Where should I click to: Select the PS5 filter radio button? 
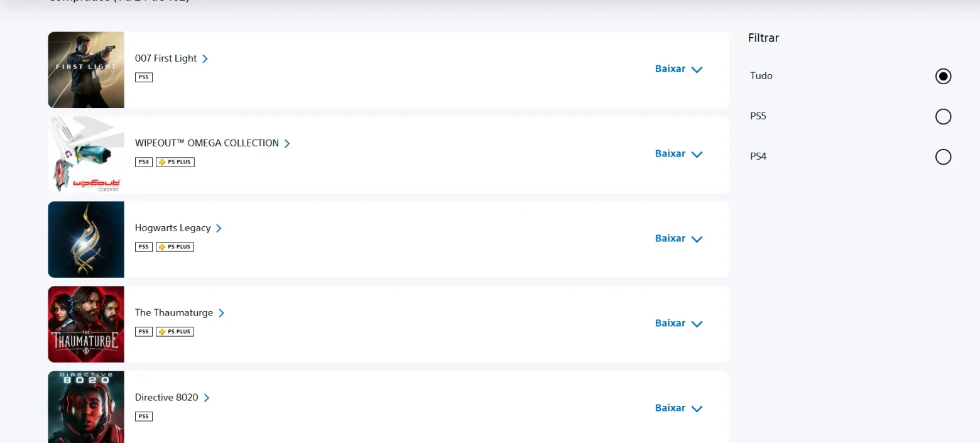943,116
